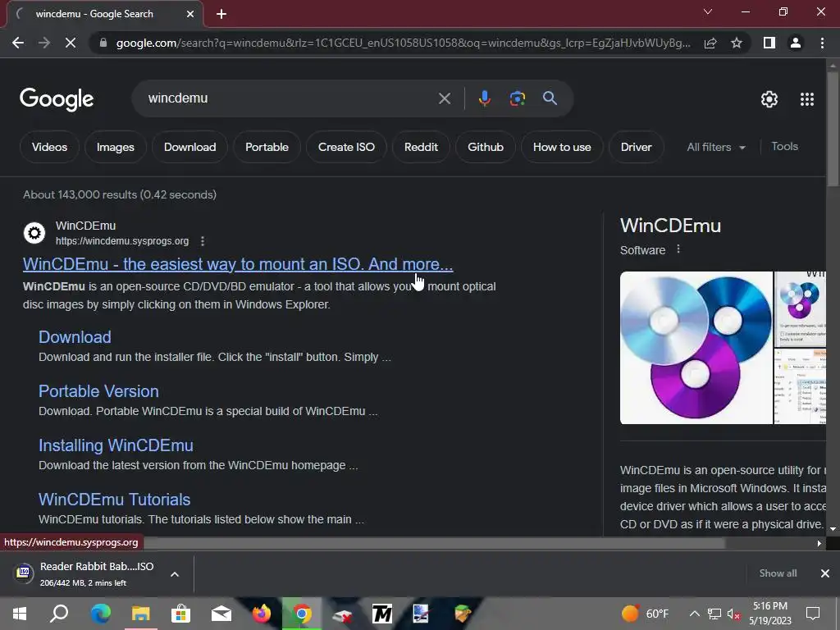Image resolution: width=840 pixels, height=630 pixels.
Task: Open WinCDEmu easiest way to mount ISO link
Action: click(x=238, y=264)
